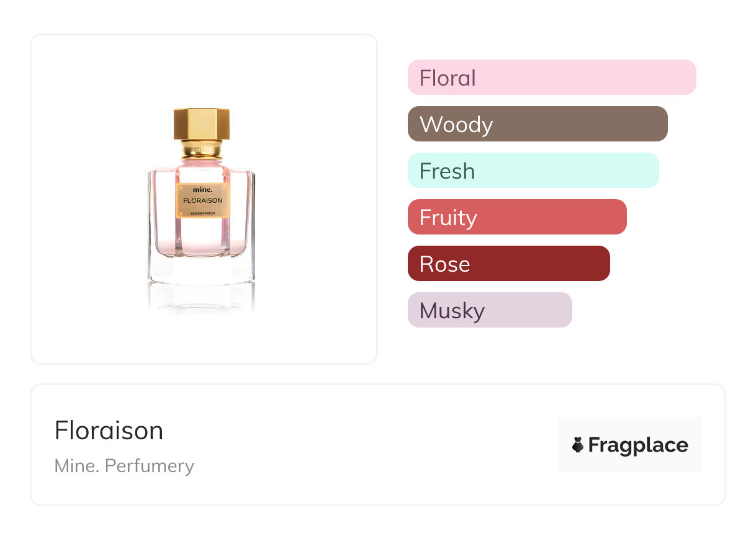Open the Mine. Perfumery brand link
756x536 pixels.
pos(124,466)
